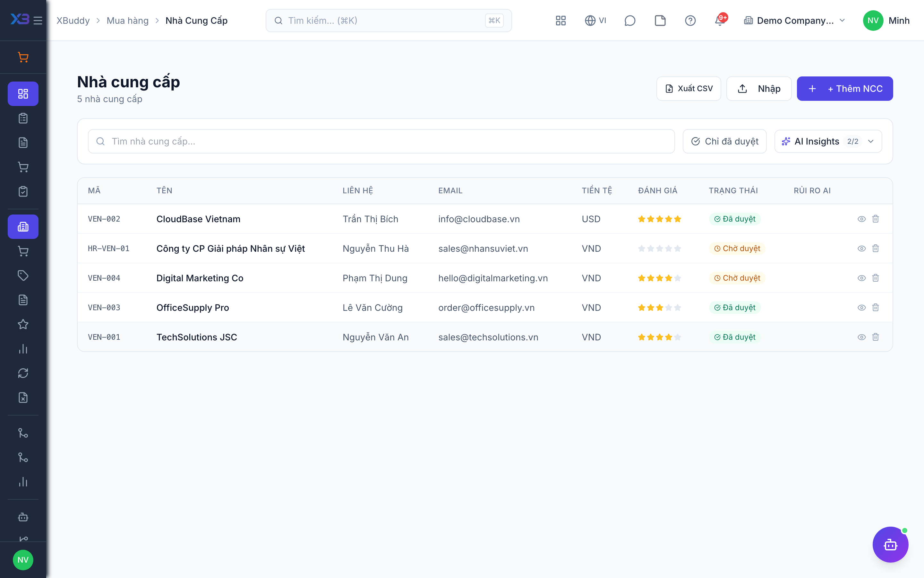Open the chat messages icon
This screenshot has height=578, width=924.
629,21
